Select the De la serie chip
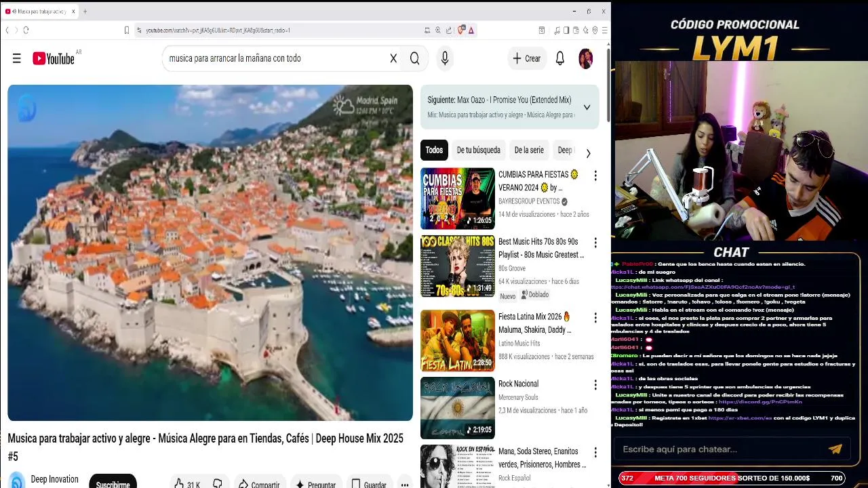 pos(529,150)
